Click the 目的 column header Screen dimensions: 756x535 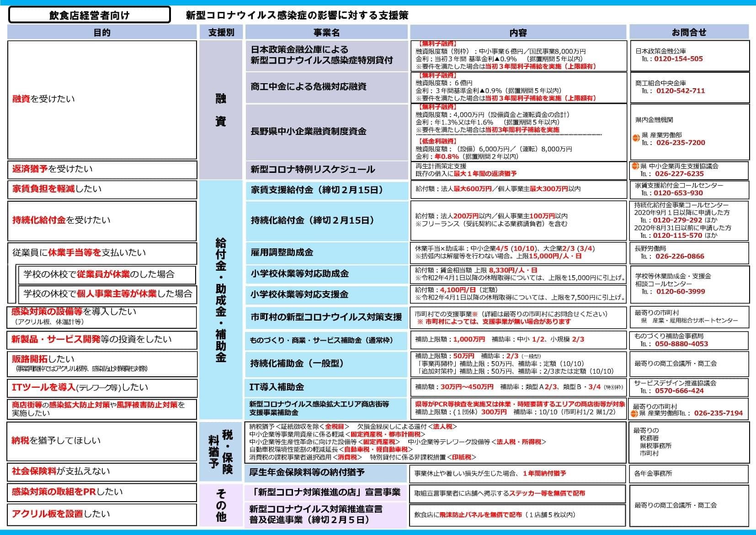click(102, 32)
